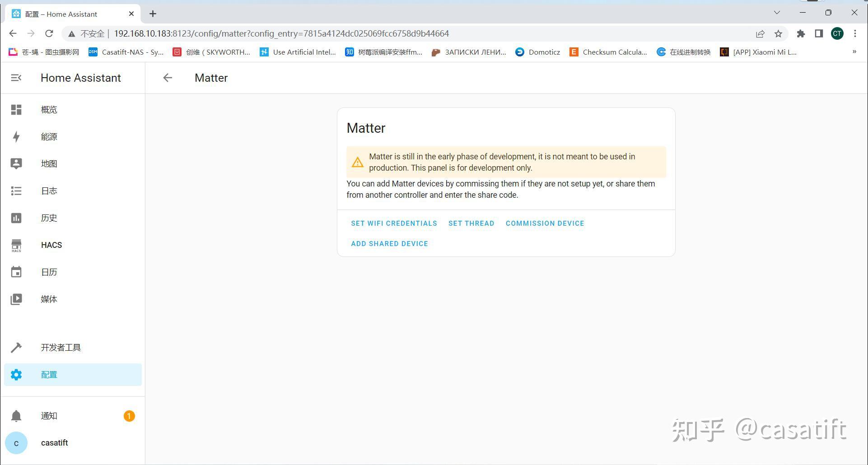
Task: Expand the bookmarks overflow chevron
Action: (855, 52)
